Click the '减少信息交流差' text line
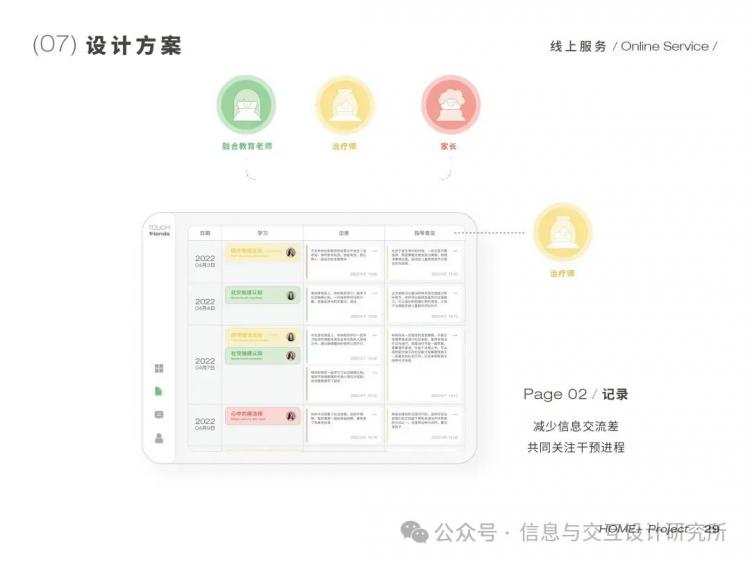The image size is (750, 562). point(575,426)
